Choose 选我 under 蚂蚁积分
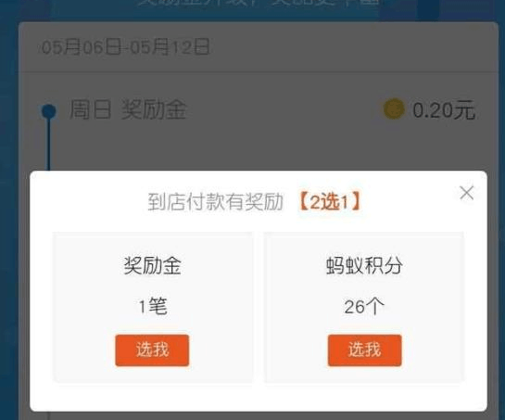Image resolution: width=505 pixels, height=420 pixels. click(364, 350)
